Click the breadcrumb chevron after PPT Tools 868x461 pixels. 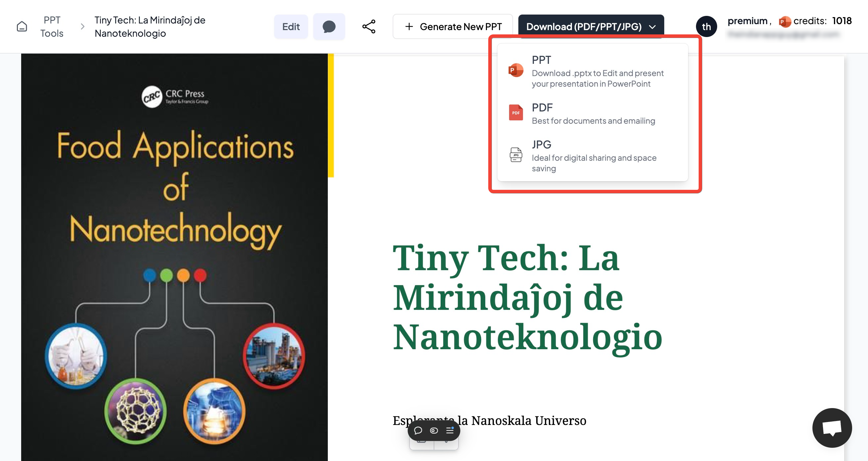tap(82, 26)
